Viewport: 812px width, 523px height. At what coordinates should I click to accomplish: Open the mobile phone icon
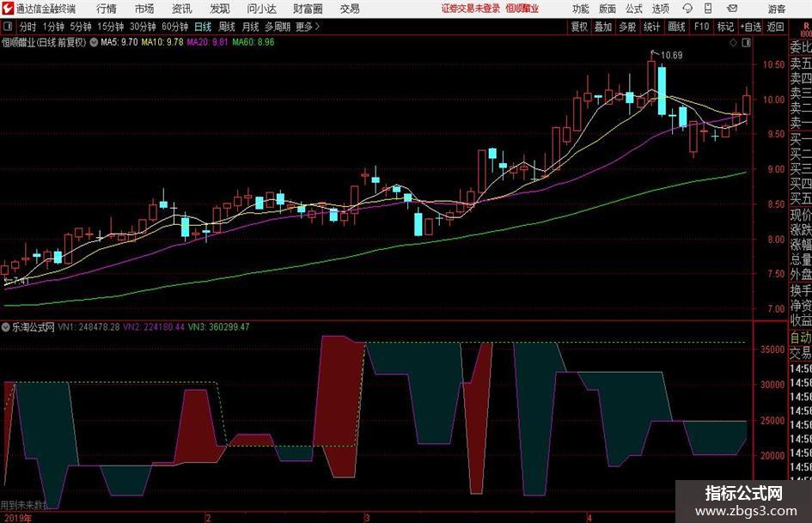pos(708,9)
